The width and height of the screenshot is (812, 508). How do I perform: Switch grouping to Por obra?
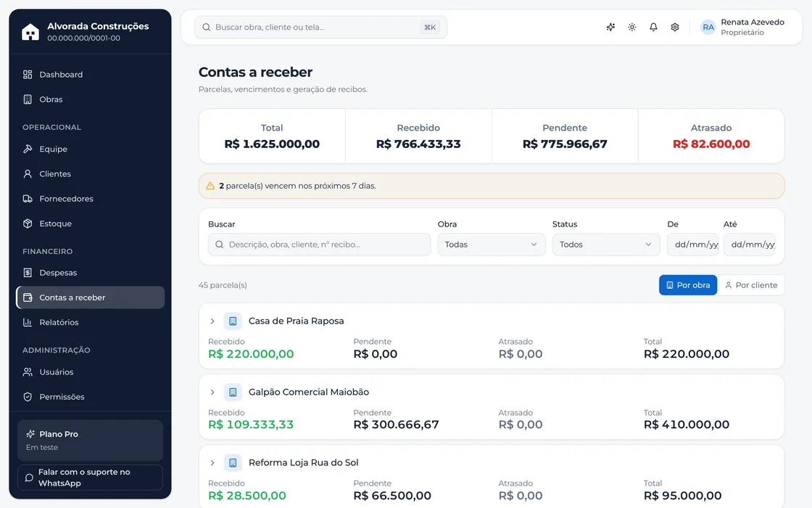[688, 285]
